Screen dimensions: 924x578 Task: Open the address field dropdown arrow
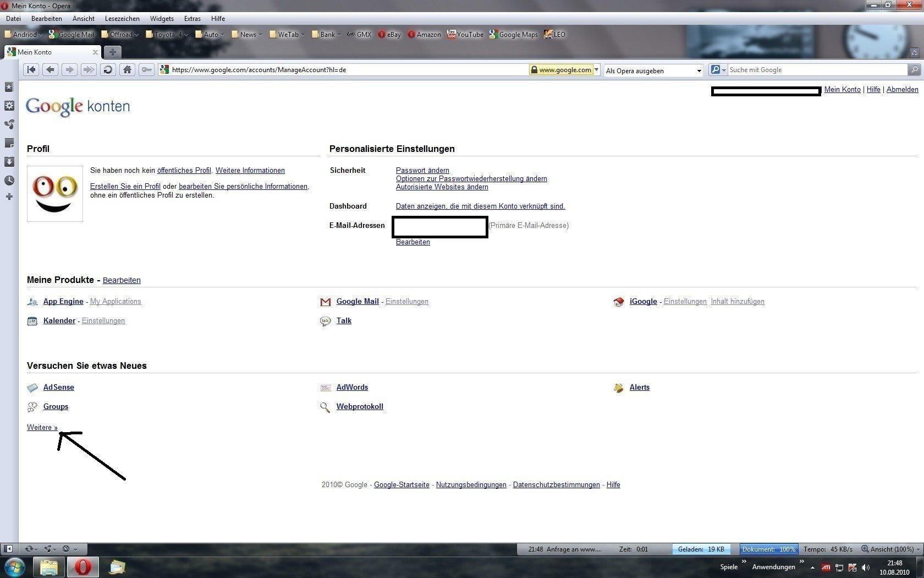pyautogui.click(x=596, y=70)
